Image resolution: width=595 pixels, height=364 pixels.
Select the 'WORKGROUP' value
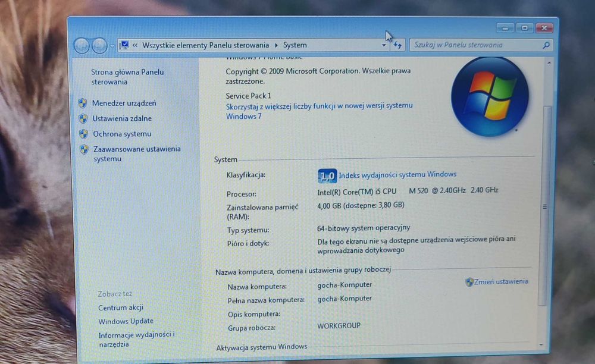pos(339,326)
